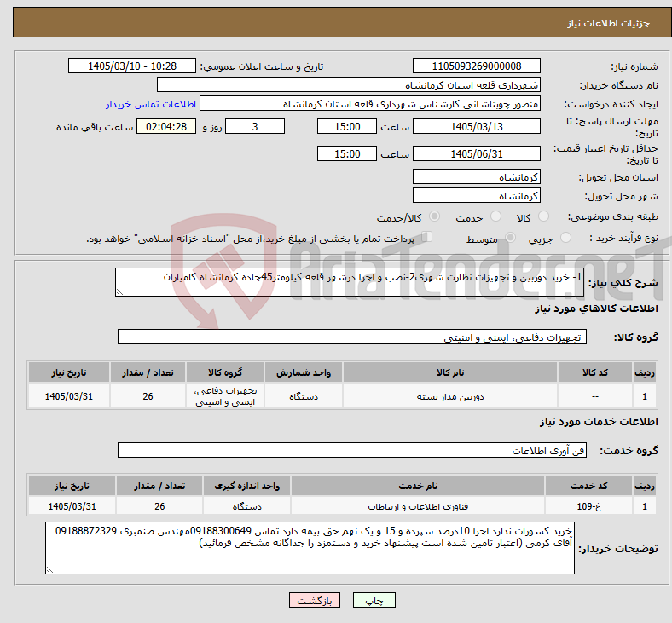Image resolution: width=672 pixels, height=623 pixels.
Task: Select the خدمت radio button
Action: pyautogui.click(x=495, y=216)
